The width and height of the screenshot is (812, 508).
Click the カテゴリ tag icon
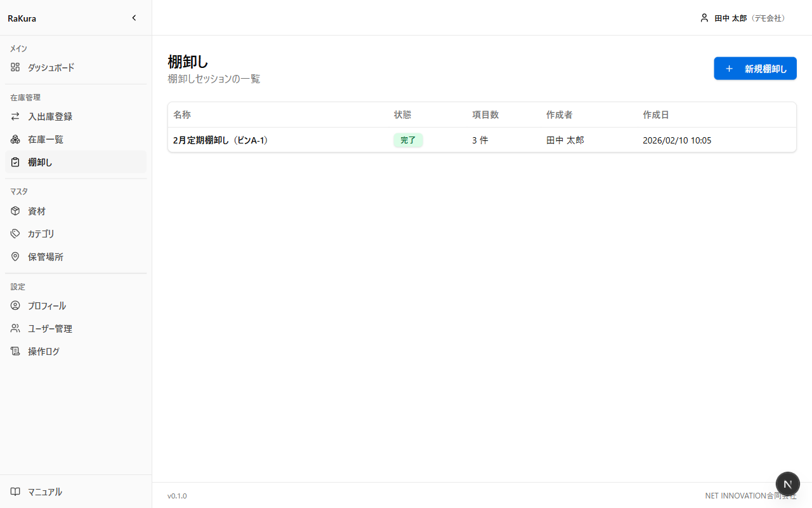coord(15,234)
